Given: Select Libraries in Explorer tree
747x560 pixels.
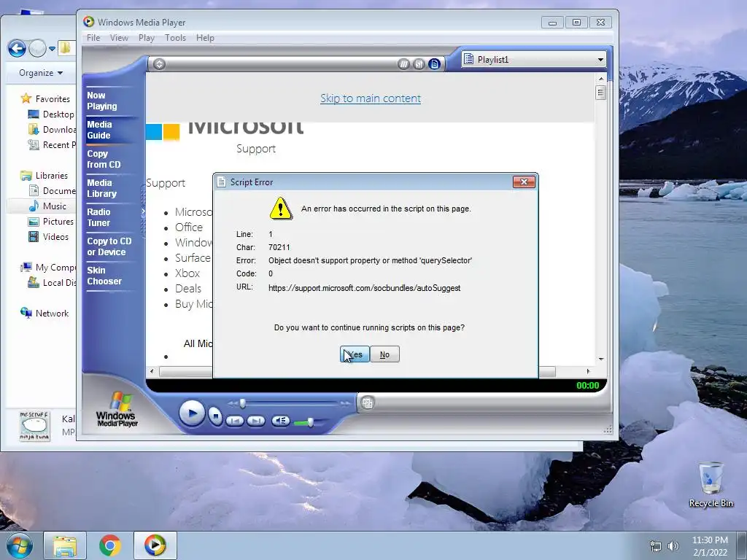Looking at the screenshot, I should pos(44,176).
